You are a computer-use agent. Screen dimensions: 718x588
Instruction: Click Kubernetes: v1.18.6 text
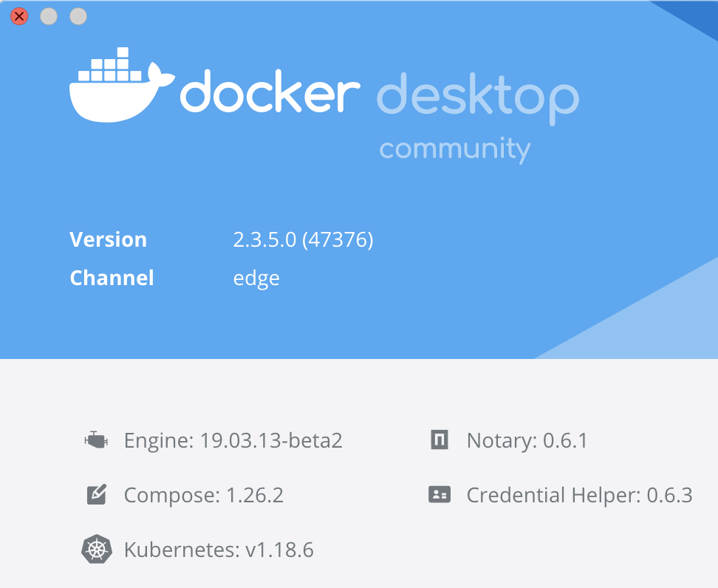coord(219,550)
